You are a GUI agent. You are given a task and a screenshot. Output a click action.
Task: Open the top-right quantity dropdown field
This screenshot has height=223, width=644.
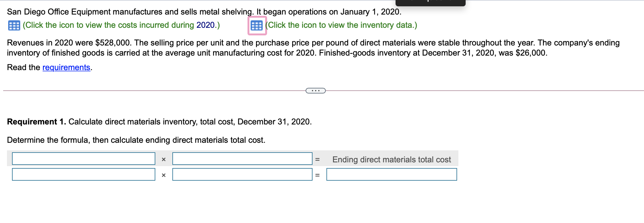242,159
